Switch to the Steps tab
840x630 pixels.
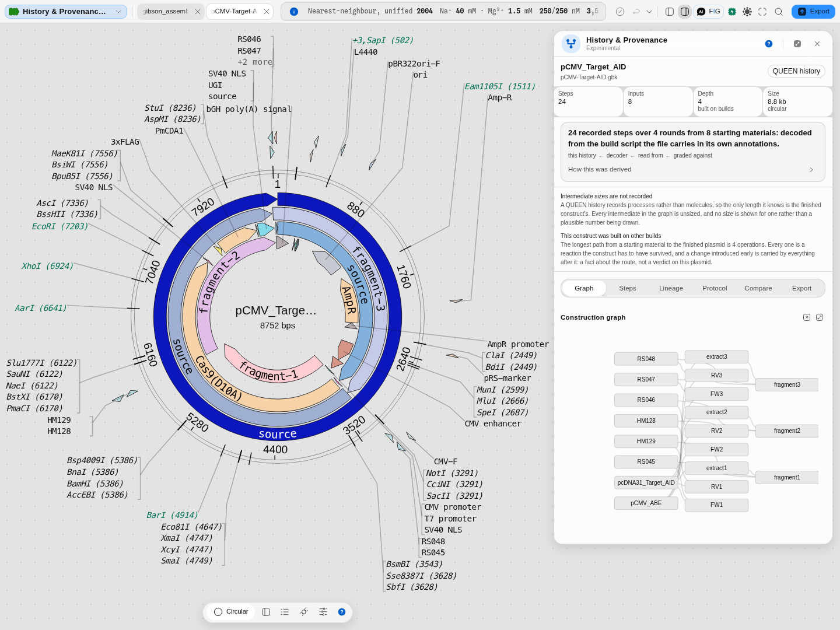coord(628,288)
